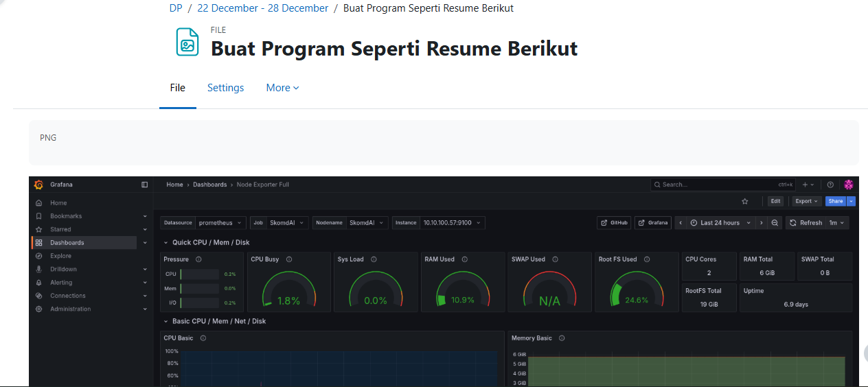Show CPU Busy panel info icon
This screenshot has height=387, width=868.
[x=289, y=259]
